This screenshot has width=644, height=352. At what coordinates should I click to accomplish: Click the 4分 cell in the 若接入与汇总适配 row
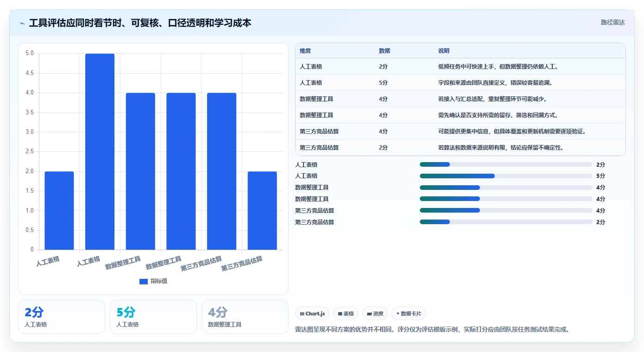tap(383, 99)
